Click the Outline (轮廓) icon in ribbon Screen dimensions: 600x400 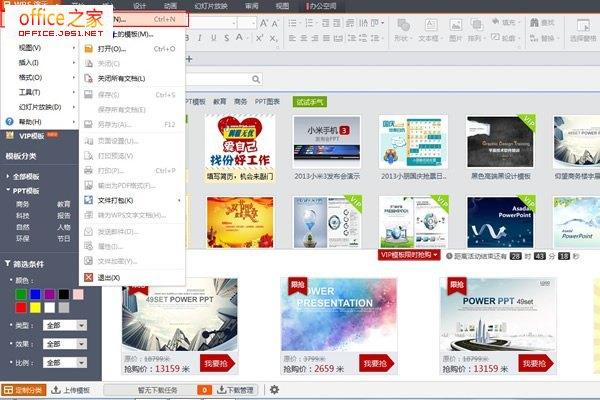(496, 38)
